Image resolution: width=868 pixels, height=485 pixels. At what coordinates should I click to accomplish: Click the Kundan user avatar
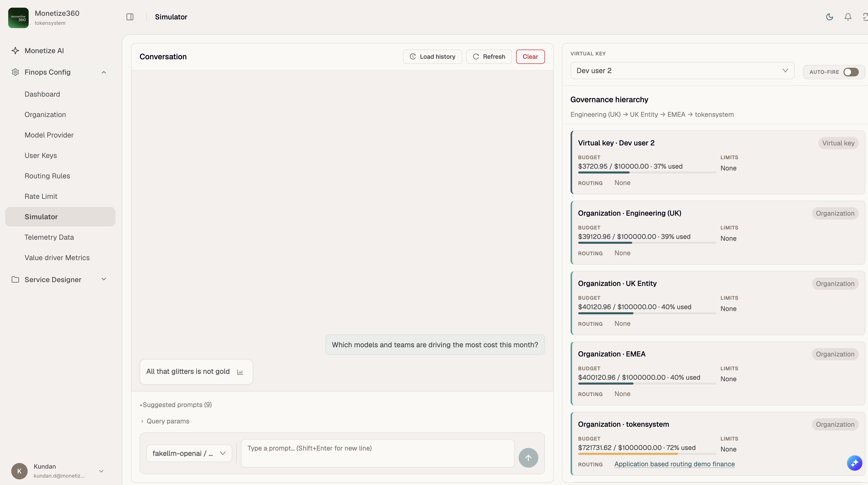[x=19, y=471]
